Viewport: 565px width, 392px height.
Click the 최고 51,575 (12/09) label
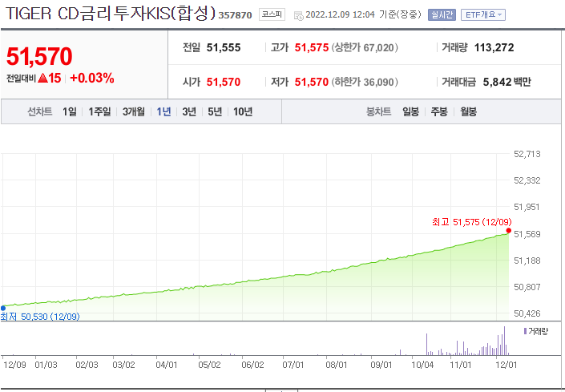pyautogui.click(x=472, y=222)
